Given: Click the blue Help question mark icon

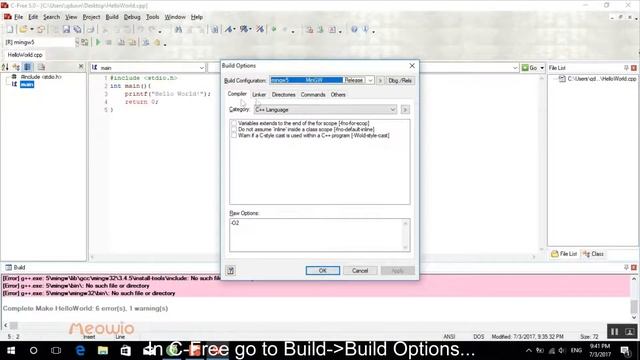Looking at the screenshot, I should 354,29.
